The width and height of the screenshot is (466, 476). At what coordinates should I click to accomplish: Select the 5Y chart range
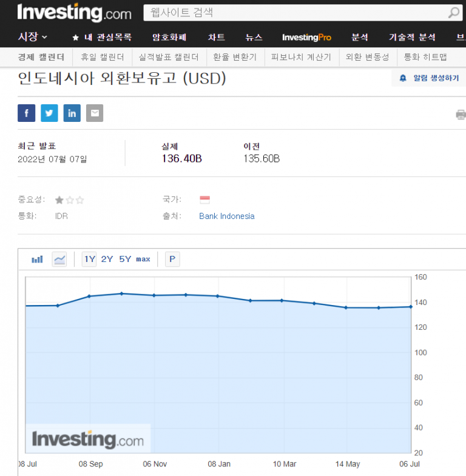click(x=125, y=260)
